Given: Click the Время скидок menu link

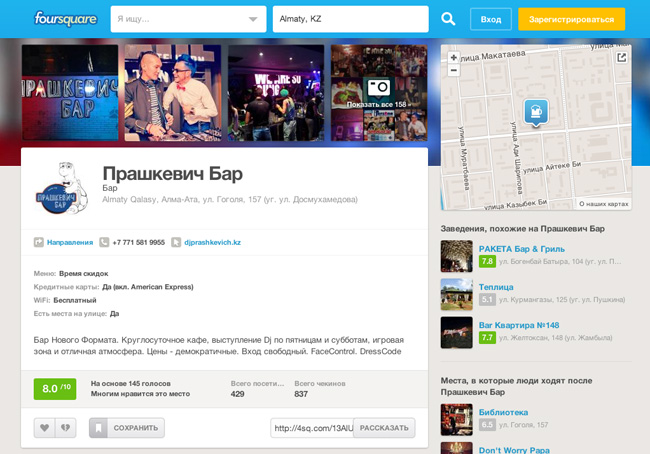Looking at the screenshot, I should [x=83, y=274].
